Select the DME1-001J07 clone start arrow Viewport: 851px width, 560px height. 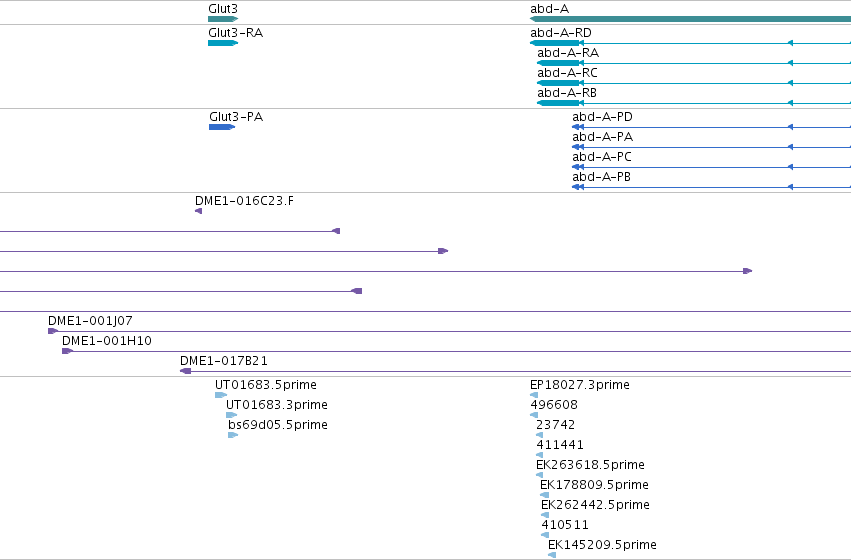coord(53,331)
